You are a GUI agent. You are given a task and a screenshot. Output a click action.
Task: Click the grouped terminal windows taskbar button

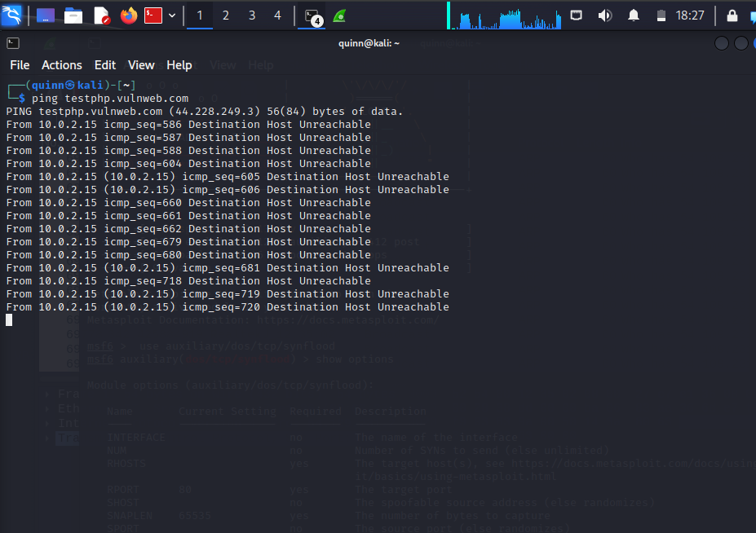[312, 15]
